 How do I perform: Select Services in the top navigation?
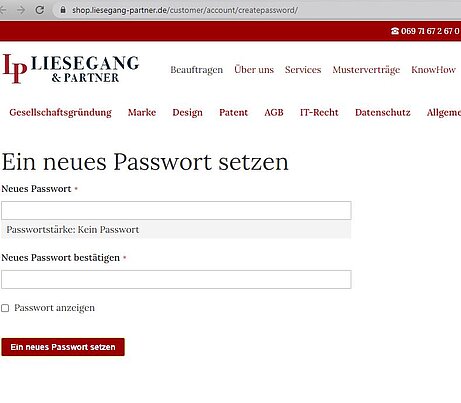303,70
